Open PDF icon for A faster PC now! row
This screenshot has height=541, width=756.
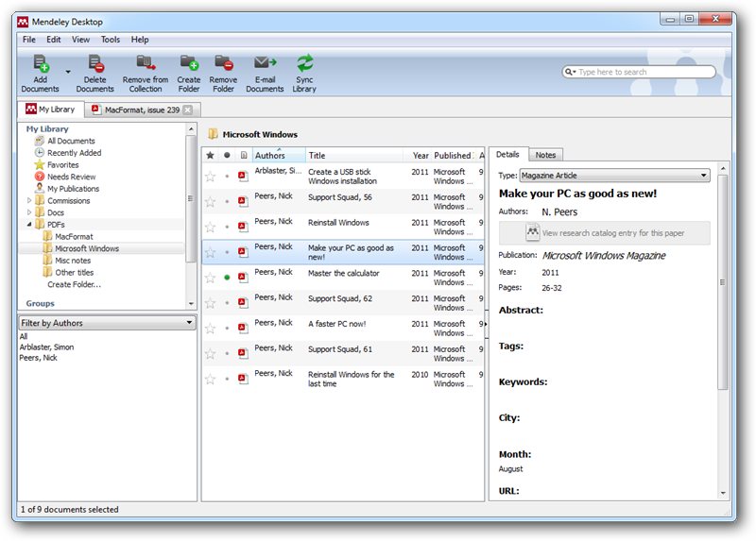243,328
